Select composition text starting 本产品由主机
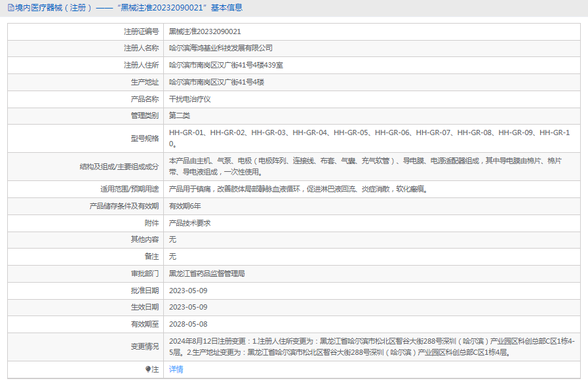Screen dimensions: 588x385 click(x=365, y=166)
